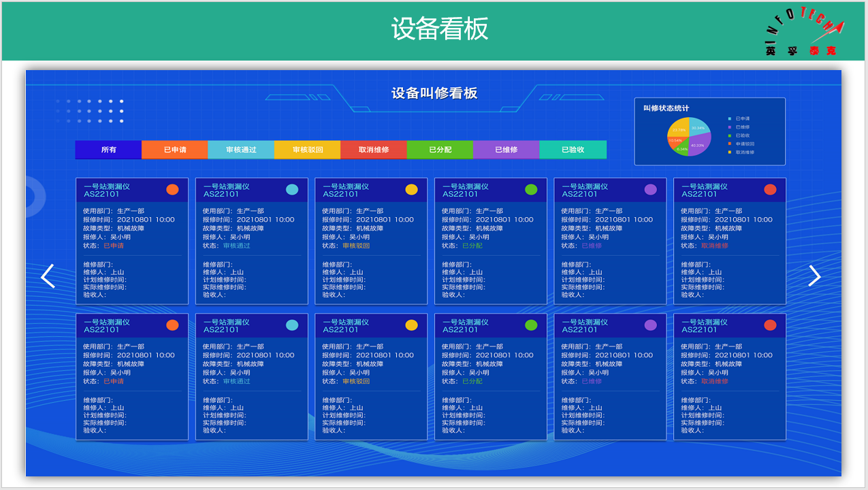The width and height of the screenshot is (868, 490).
Task: Open the yellow 审核驳回 filter tab
Action: [308, 150]
